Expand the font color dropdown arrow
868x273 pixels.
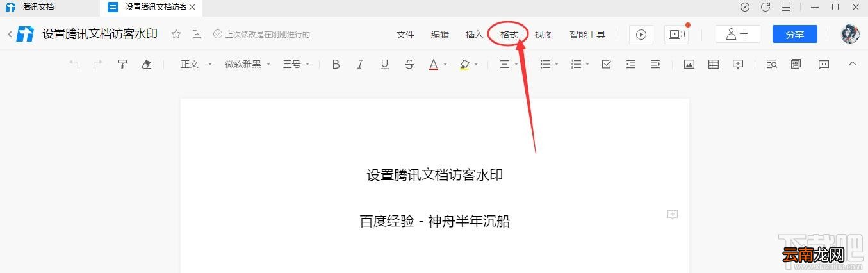[x=445, y=64]
